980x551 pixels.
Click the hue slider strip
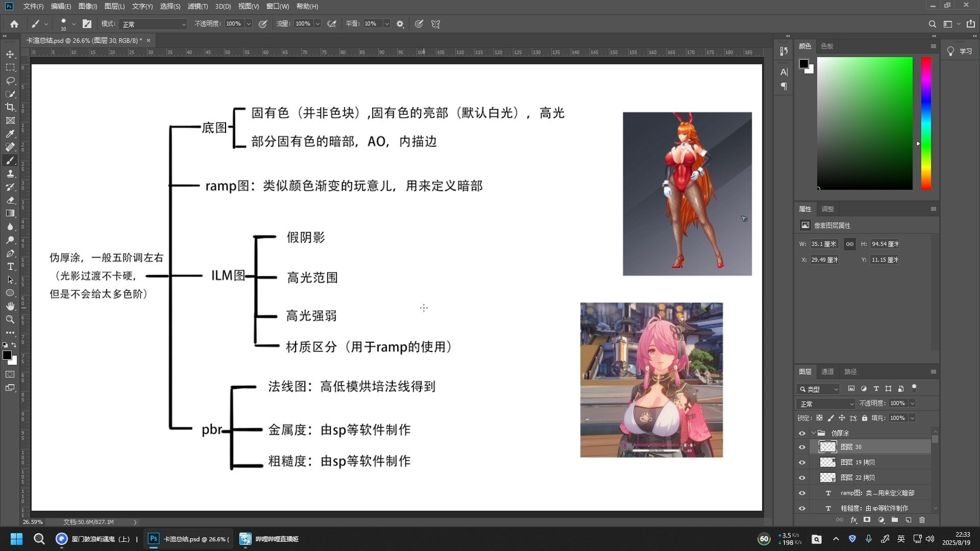[926, 123]
